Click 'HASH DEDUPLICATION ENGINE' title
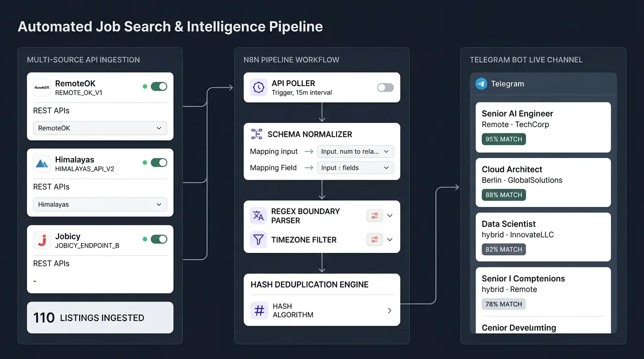Viewport: 644px width, 359px height. [x=309, y=285]
